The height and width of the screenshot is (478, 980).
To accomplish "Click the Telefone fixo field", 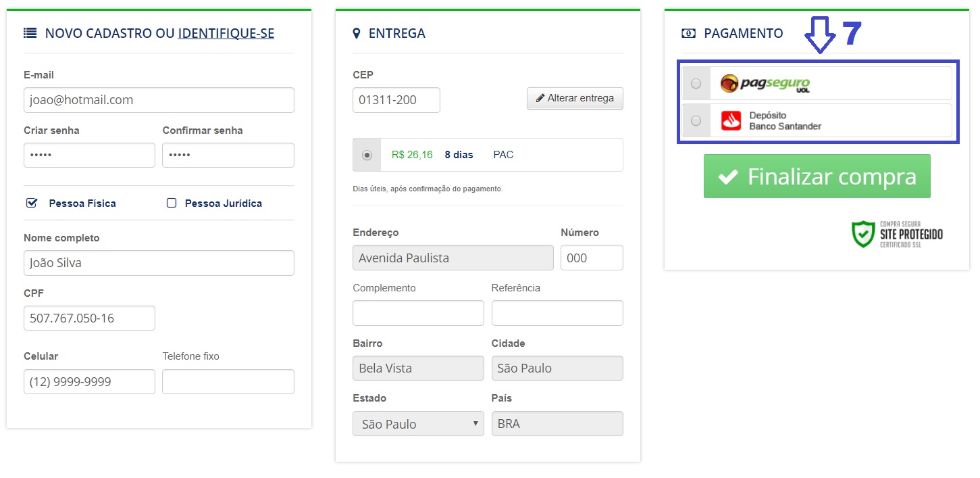I will point(228,381).
